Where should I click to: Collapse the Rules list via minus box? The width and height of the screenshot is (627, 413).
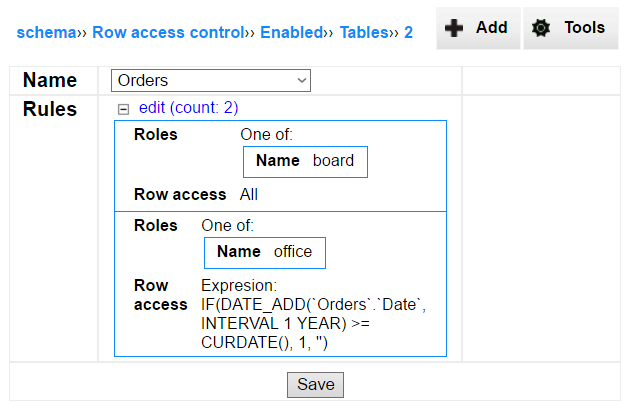tap(124, 109)
